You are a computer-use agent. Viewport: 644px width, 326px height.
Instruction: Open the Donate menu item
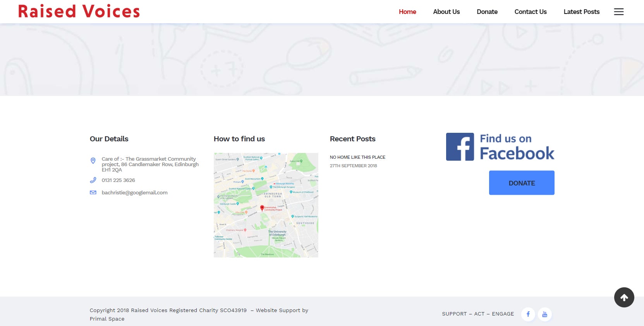(x=487, y=12)
